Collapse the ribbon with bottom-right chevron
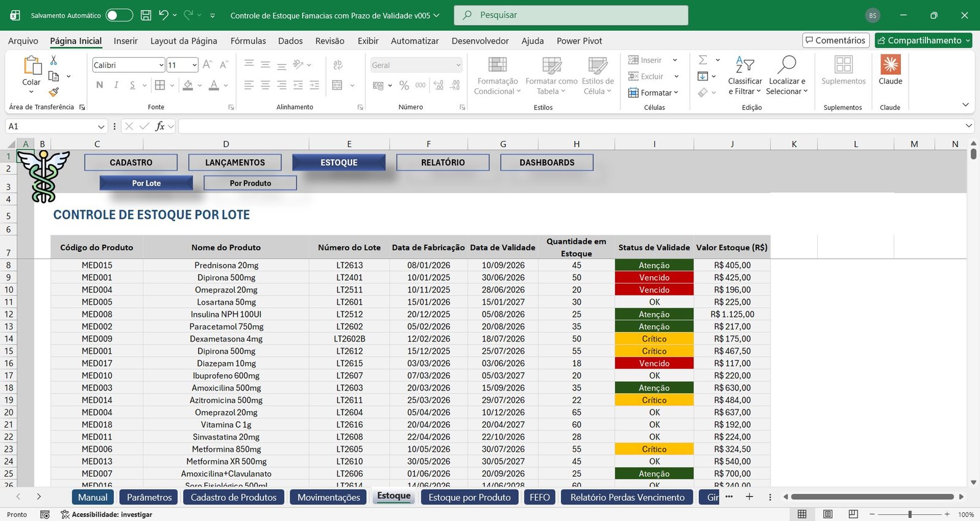 point(965,105)
